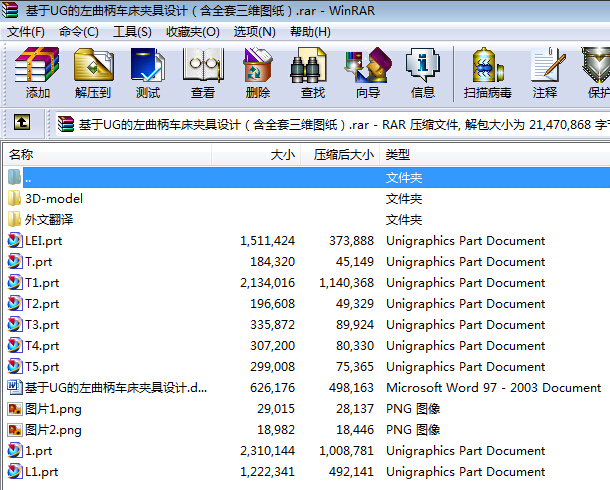
Task: Click the Extract To (解压到) icon
Action: [x=93, y=65]
